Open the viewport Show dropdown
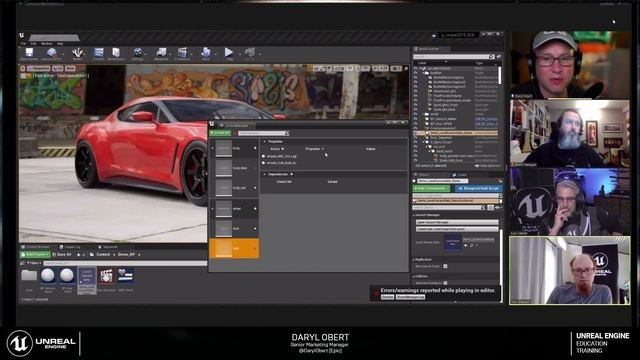Image resolution: width=640 pixels, height=360 pixels. (71, 69)
